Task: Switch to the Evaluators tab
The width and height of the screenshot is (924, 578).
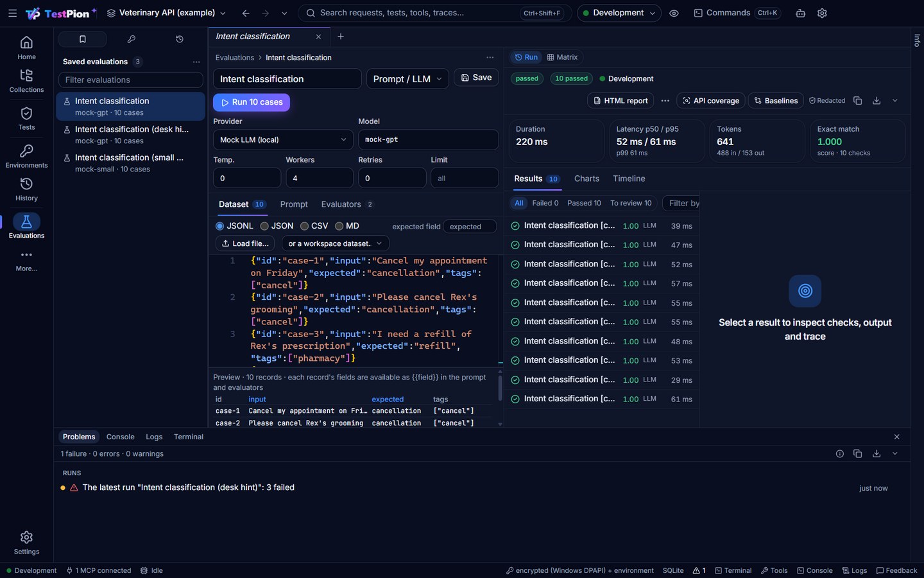Action: click(x=347, y=204)
